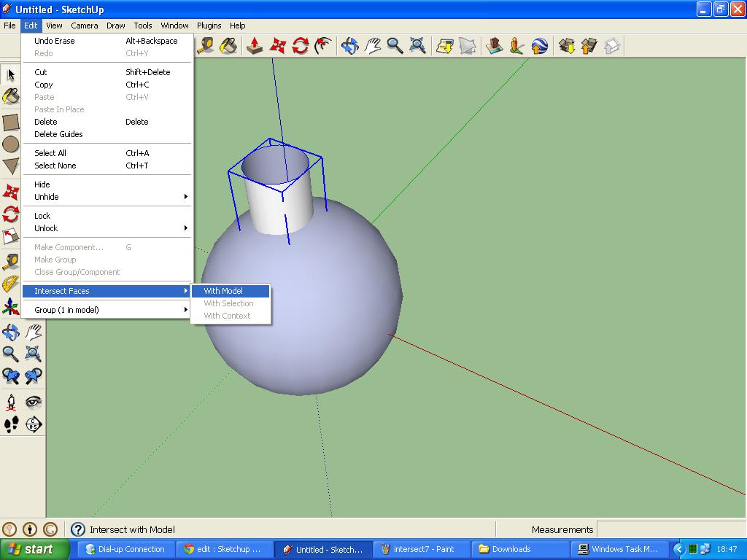Select the Paint Bucket tool in left toolbar

(11, 96)
